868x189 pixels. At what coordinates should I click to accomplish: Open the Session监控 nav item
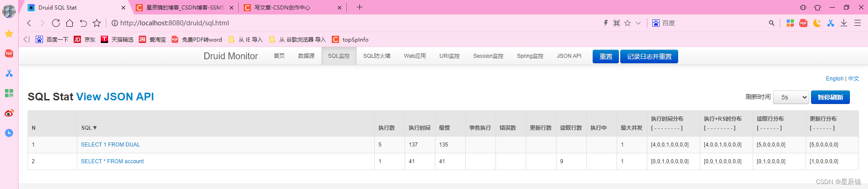[488, 56]
